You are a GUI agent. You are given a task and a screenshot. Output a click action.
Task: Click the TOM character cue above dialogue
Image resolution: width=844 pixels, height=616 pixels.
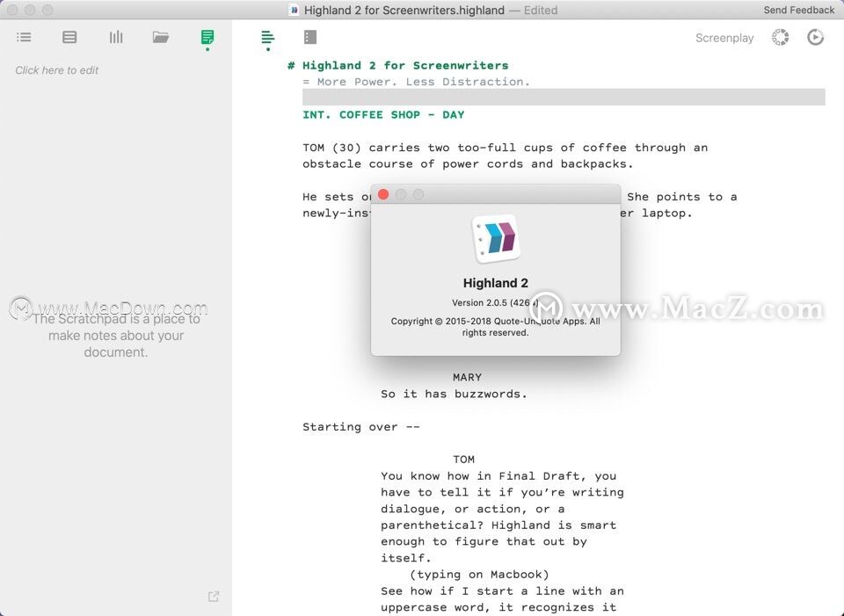pyautogui.click(x=463, y=460)
